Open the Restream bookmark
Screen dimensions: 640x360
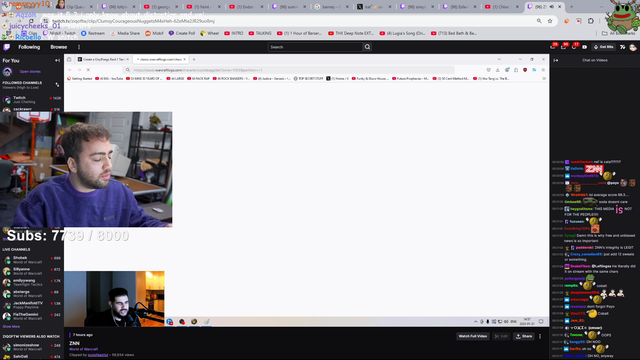click(93, 33)
